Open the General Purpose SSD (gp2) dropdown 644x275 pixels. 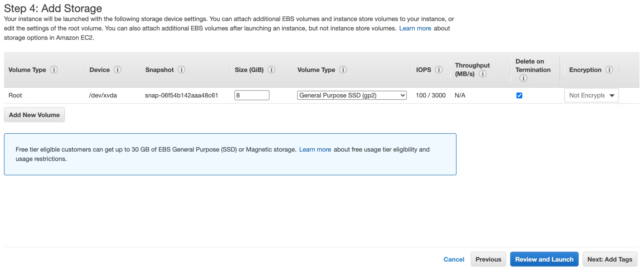click(352, 95)
